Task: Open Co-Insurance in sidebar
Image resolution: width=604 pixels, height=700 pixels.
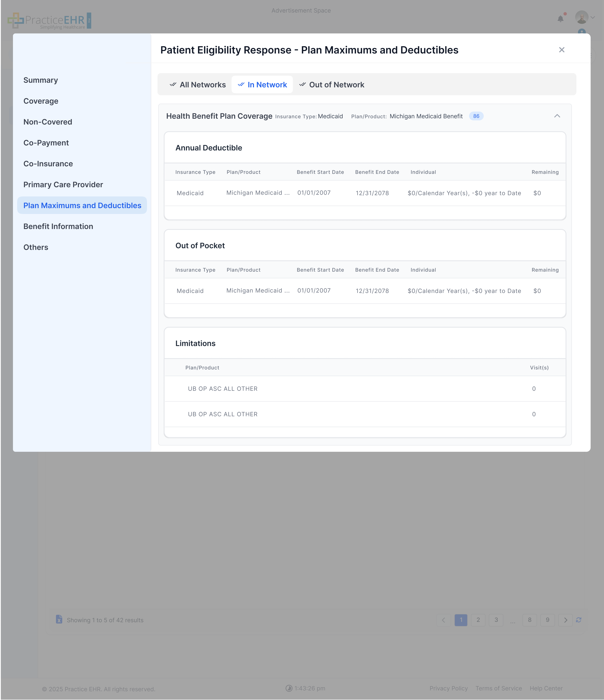Action: tap(48, 164)
